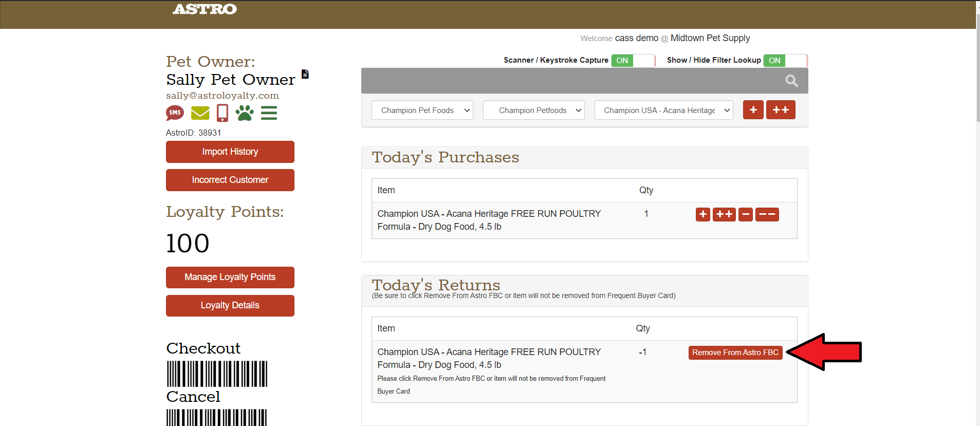980x426 pixels.
Task: Click double-minus in Today's Purchases row
Action: [767, 214]
